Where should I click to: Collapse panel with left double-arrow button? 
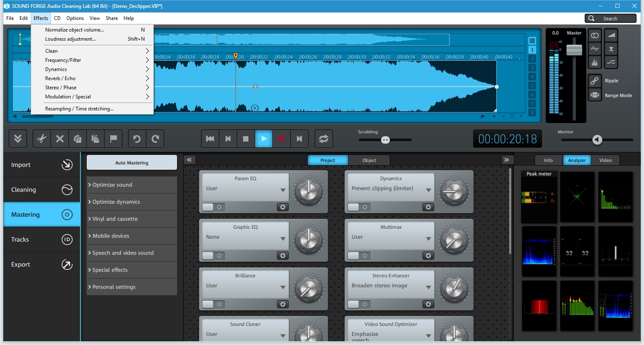(x=190, y=160)
